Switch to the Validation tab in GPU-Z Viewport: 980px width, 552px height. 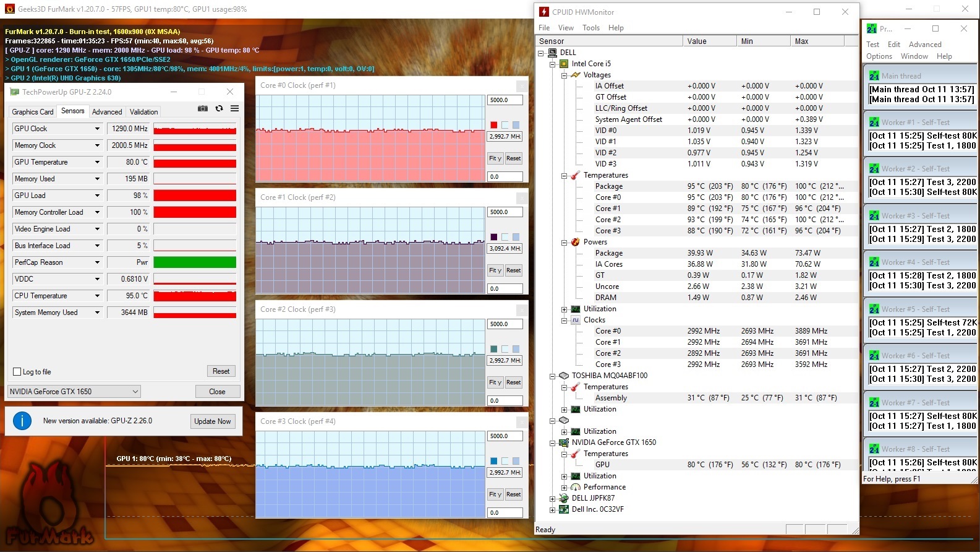click(143, 112)
